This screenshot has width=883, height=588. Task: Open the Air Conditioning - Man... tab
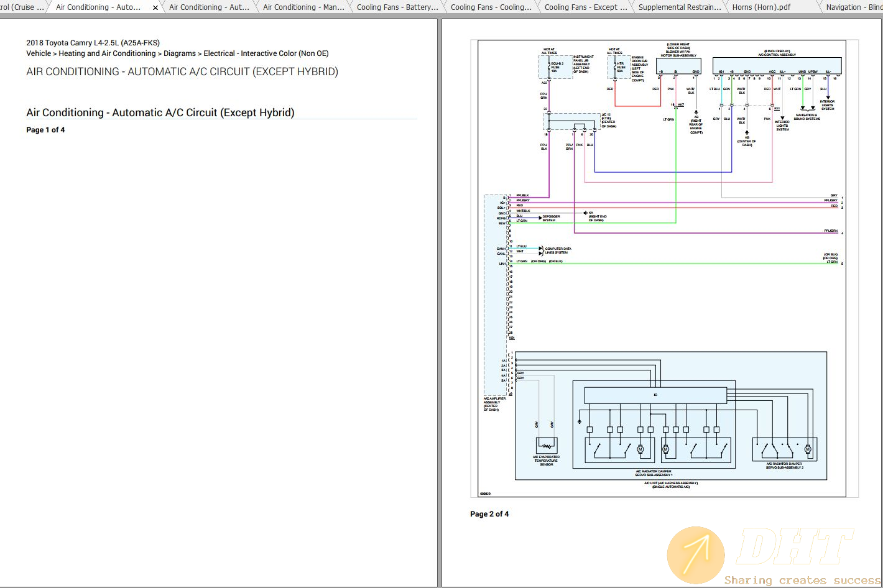(x=303, y=7)
